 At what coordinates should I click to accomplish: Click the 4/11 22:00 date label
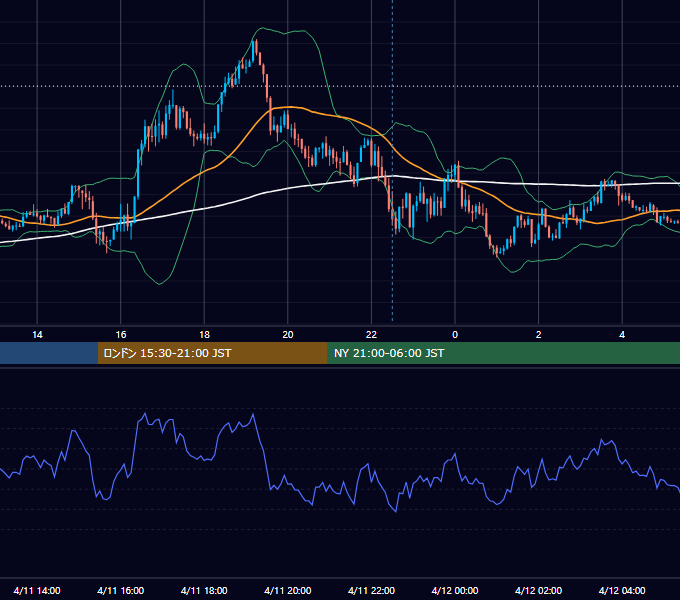point(371,590)
